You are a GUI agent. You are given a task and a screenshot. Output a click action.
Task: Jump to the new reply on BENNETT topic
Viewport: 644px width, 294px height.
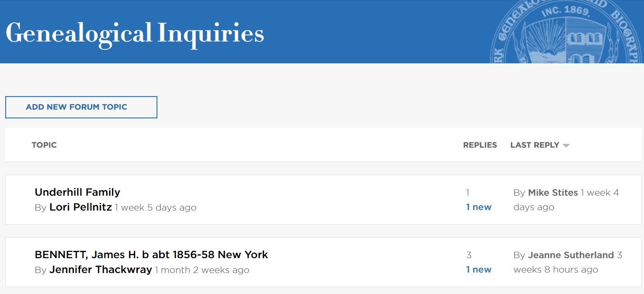click(479, 270)
